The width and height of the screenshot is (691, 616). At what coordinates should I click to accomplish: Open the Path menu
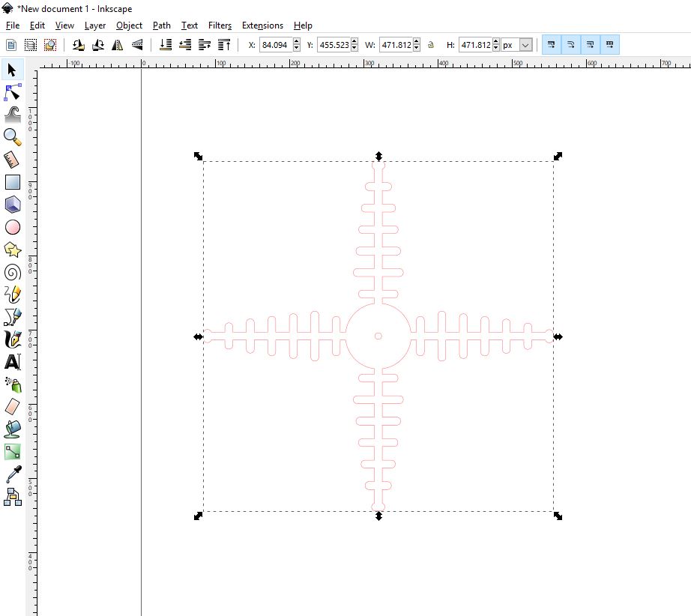pyautogui.click(x=162, y=25)
